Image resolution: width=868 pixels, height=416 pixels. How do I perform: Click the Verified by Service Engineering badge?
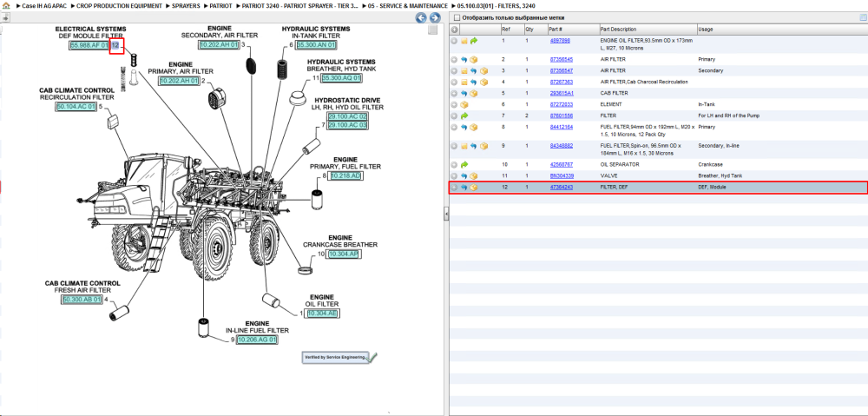point(340,357)
